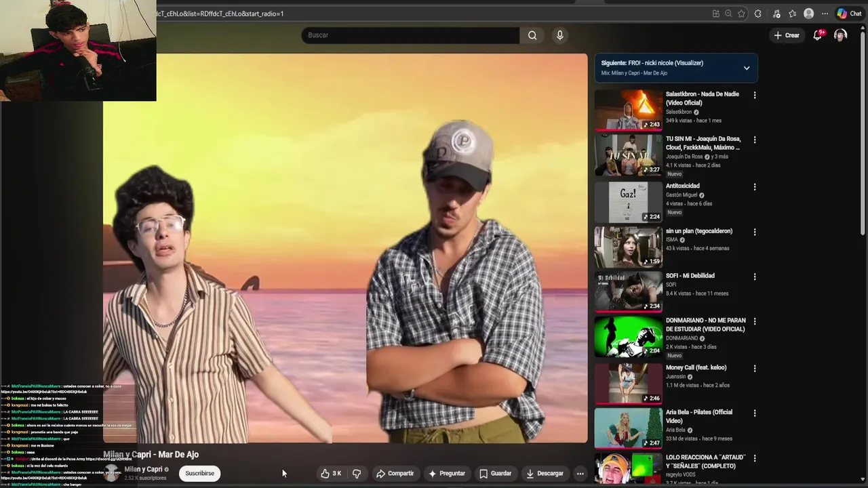Open more actions ellipsis under video
868x488 pixels.
pyautogui.click(x=580, y=473)
